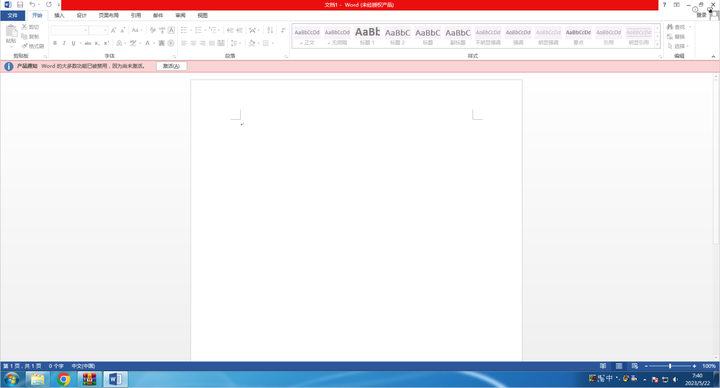
Task: Click the 查找 (Find) button
Action: [676, 27]
